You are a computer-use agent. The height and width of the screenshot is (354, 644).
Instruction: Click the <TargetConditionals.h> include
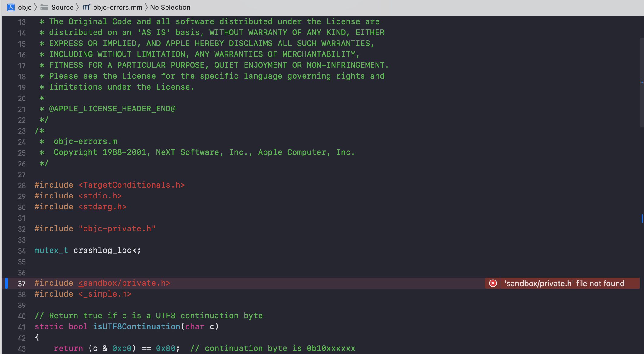(132, 185)
